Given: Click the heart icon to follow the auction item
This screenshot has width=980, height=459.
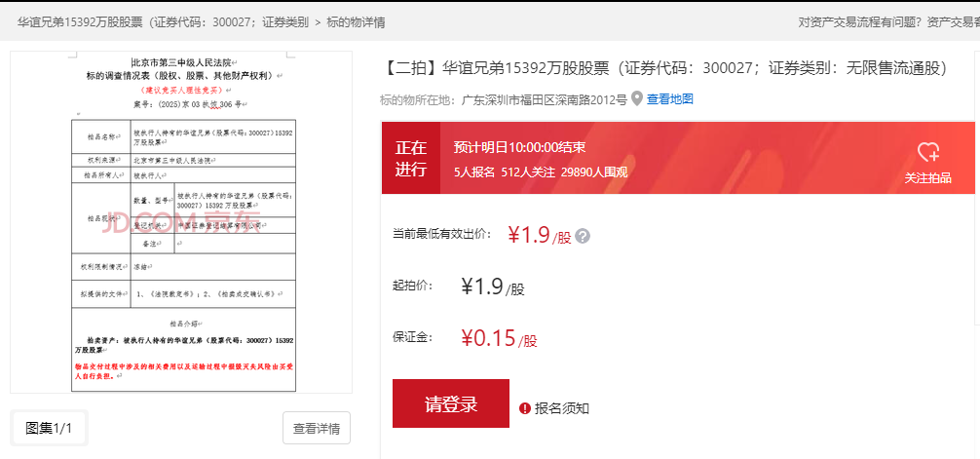Looking at the screenshot, I should (x=928, y=153).
